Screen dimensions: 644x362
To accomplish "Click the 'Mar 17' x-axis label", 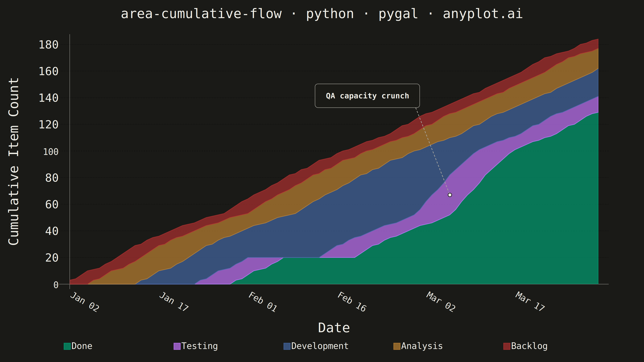I will pos(530,302).
